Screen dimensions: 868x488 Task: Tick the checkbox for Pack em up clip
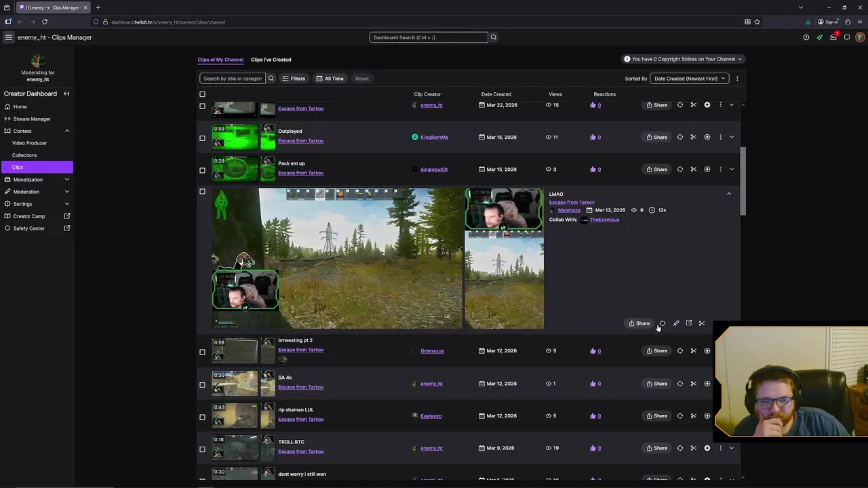click(x=202, y=170)
